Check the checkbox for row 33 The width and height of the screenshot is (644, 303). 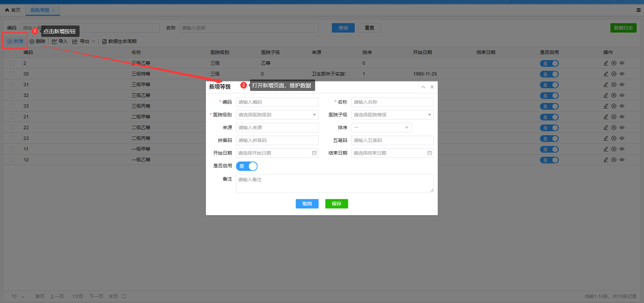click(12, 106)
